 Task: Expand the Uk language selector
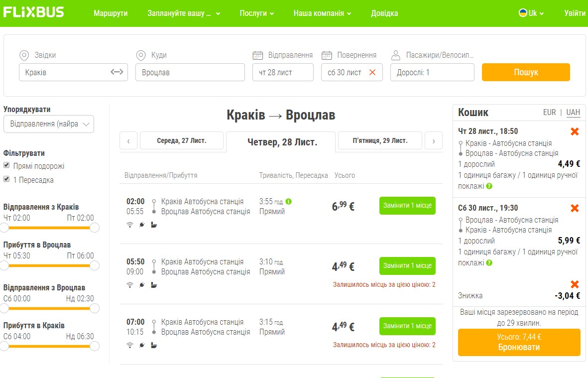531,13
